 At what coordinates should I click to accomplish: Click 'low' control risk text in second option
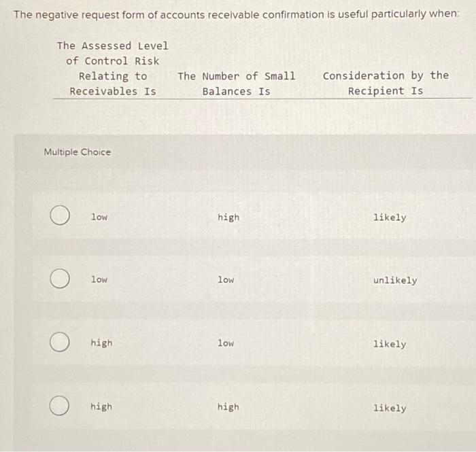(x=99, y=279)
